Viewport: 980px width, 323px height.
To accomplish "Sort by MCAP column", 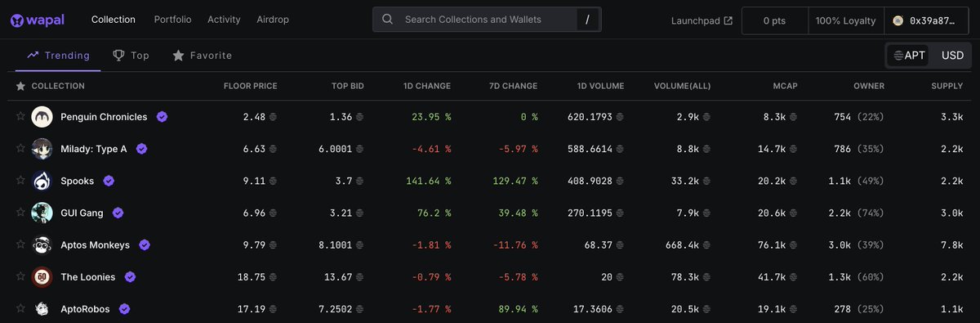I will (x=785, y=86).
